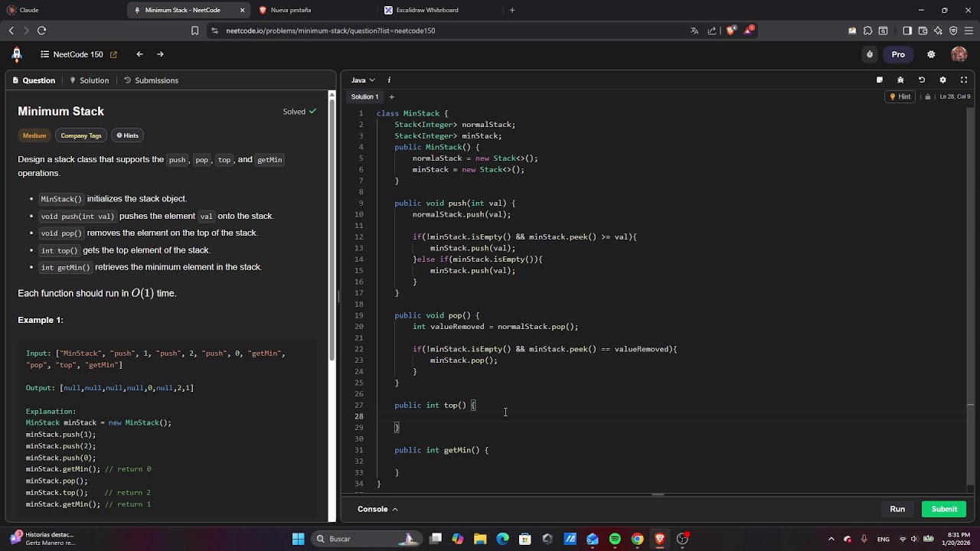
Task: Go to previous problem arrow
Action: [x=139, y=54]
